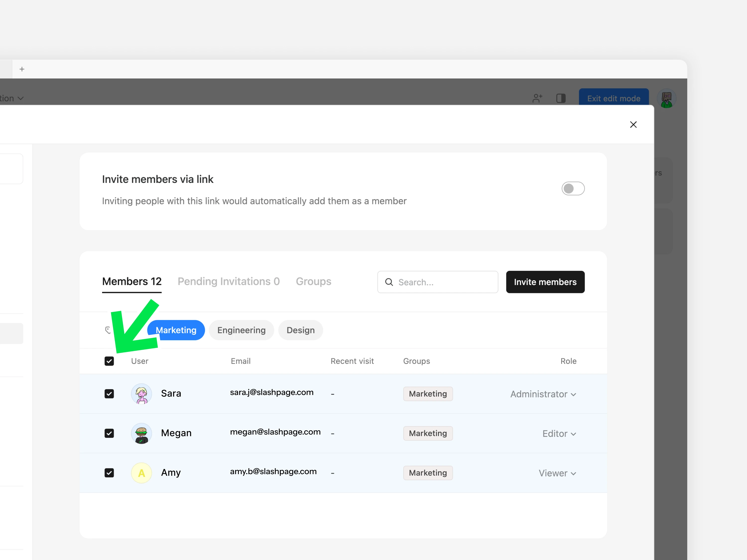Uncheck the select-all users checkbox
Screen dimensions: 747x560
[x=109, y=361]
